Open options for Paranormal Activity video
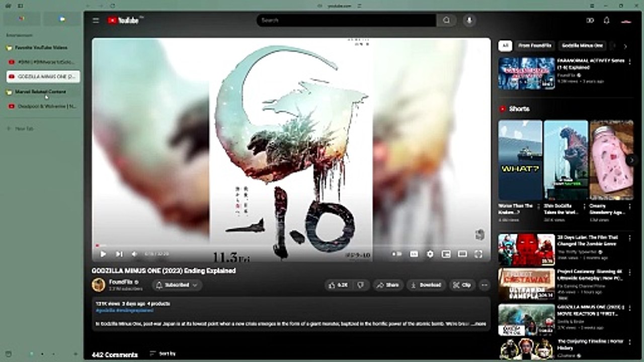This screenshot has height=362, width=644. pos(629,62)
